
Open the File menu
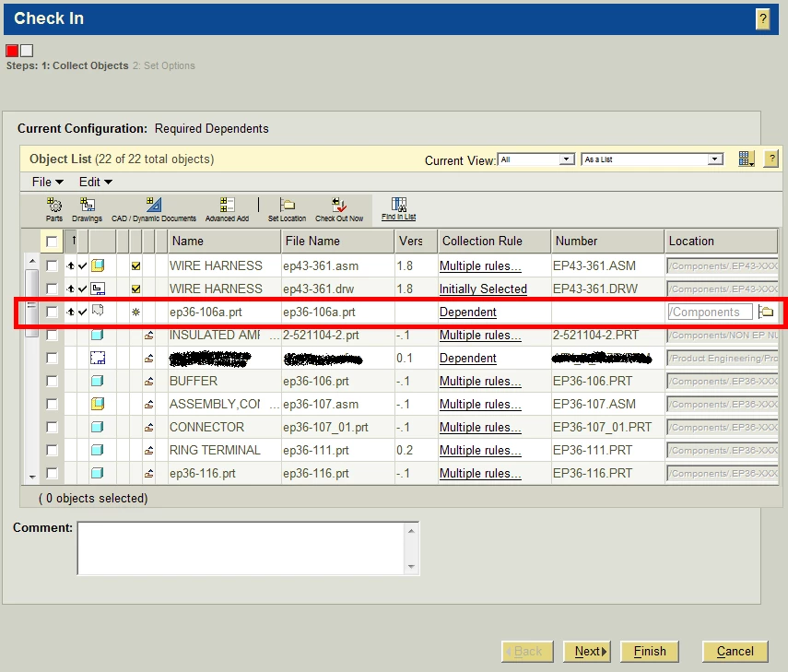click(47, 182)
